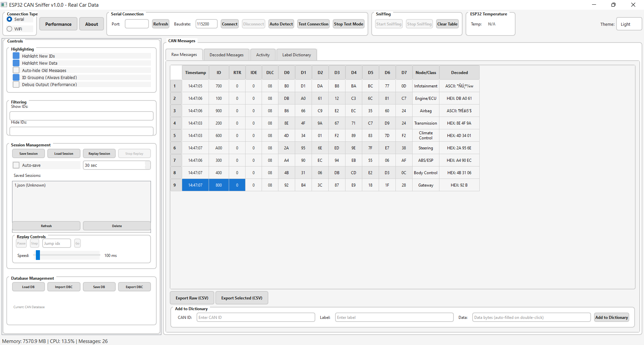
Task: Click Auto Detect for serial port
Action: (x=281, y=24)
